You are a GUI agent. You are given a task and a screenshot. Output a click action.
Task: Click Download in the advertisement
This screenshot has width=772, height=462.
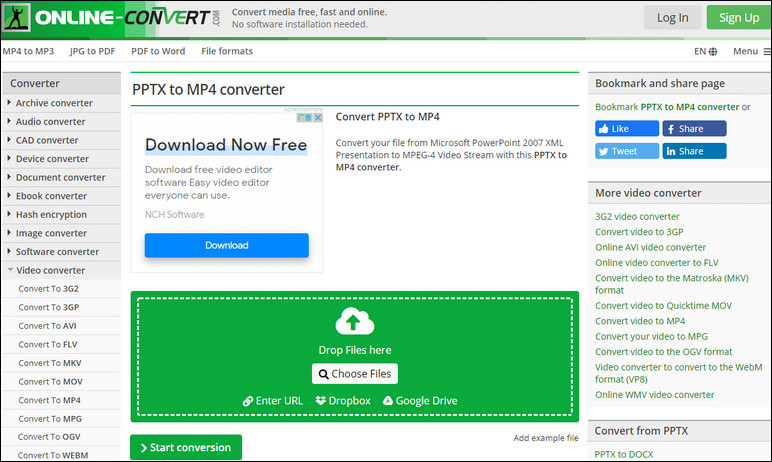[x=226, y=245]
